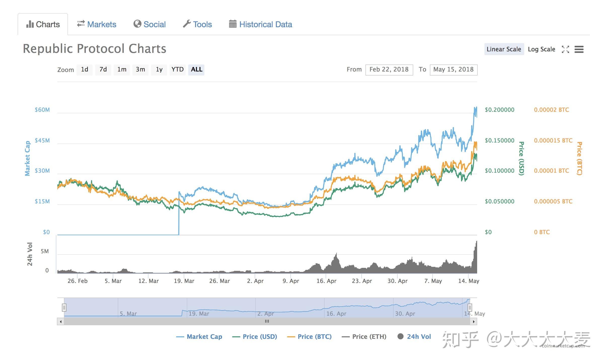
Task: Grab the left navigator range handle
Action: click(64, 308)
